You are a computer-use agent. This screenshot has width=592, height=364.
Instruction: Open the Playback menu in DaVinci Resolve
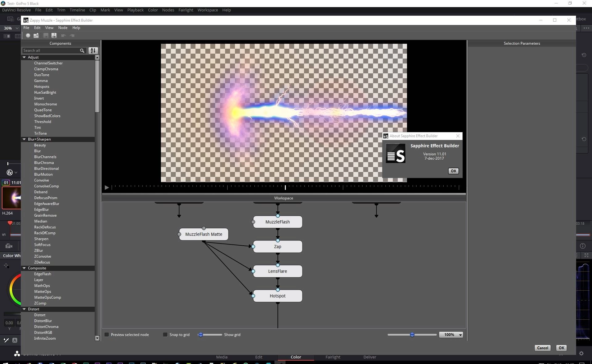135,10
